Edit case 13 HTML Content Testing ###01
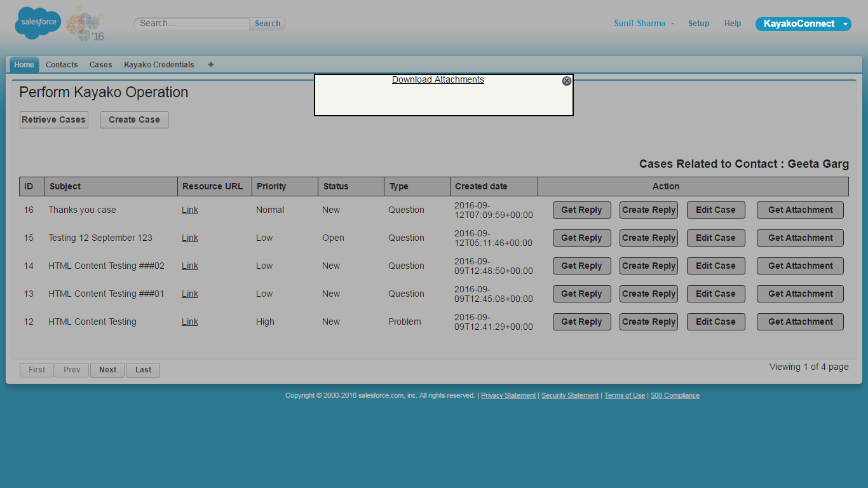 [715, 294]
